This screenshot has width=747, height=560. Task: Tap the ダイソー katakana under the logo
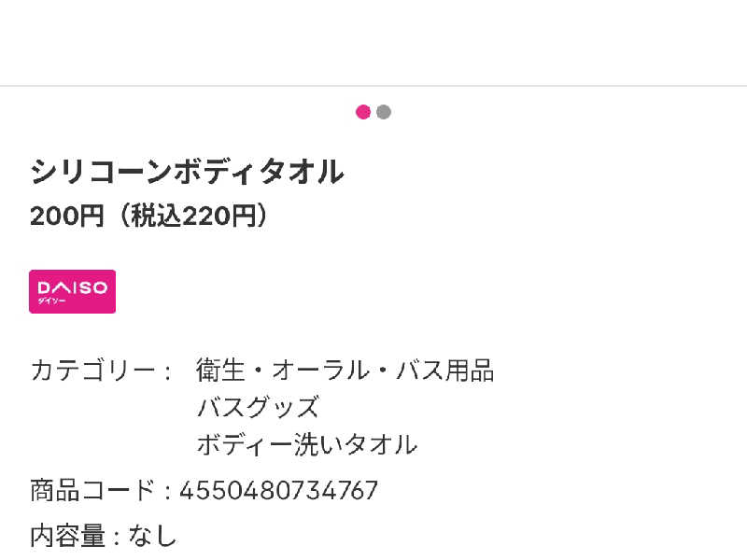click(x=51, y=301)
